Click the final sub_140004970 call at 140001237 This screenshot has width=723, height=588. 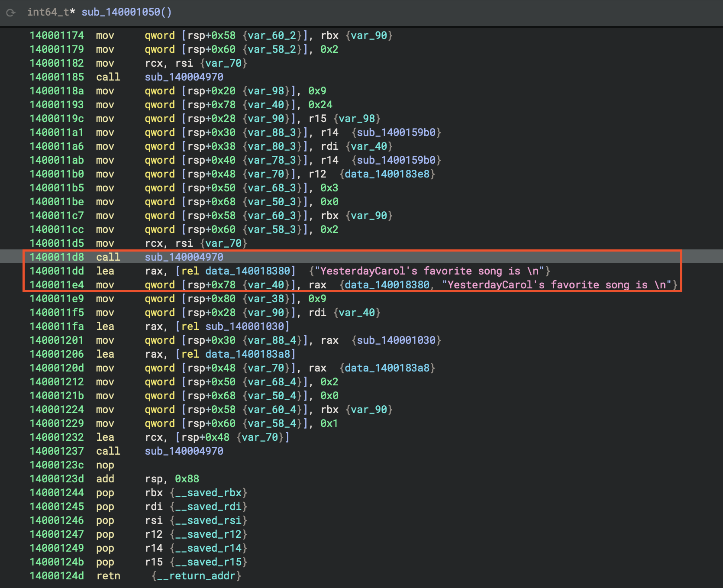(184, 451)
